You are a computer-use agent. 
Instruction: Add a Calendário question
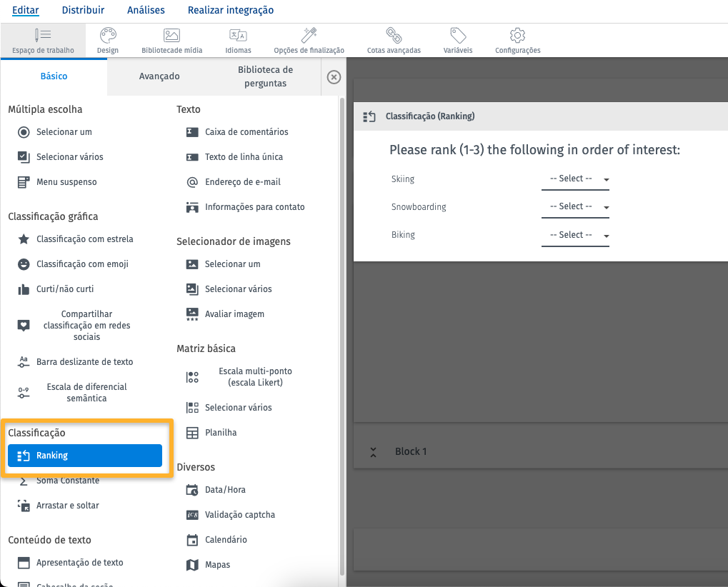[x=216, y=540]
